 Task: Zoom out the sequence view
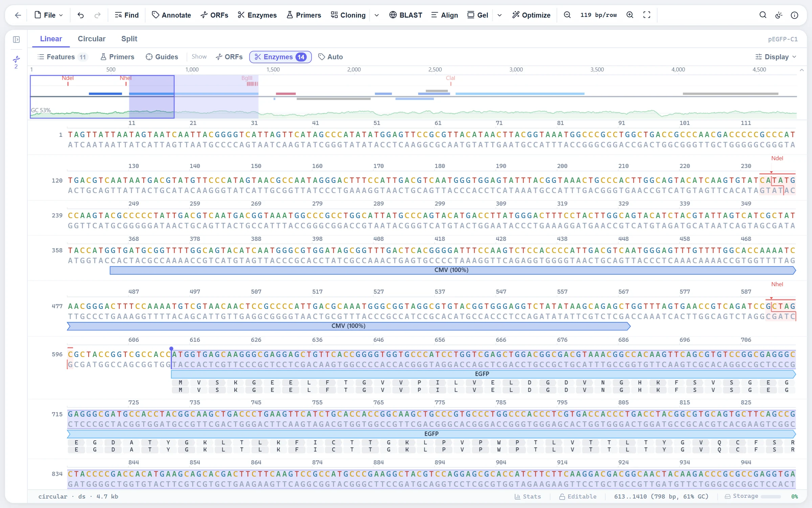tap(567, 15)
